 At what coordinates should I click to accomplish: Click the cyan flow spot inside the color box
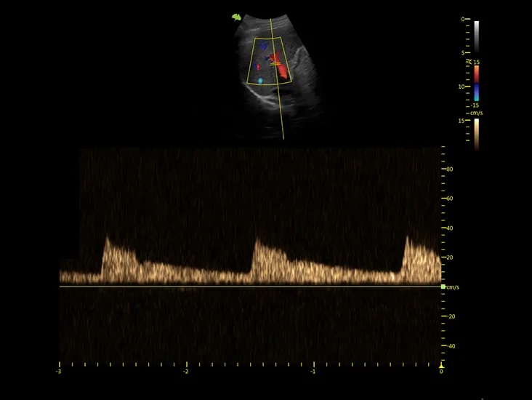click(260, 81)
